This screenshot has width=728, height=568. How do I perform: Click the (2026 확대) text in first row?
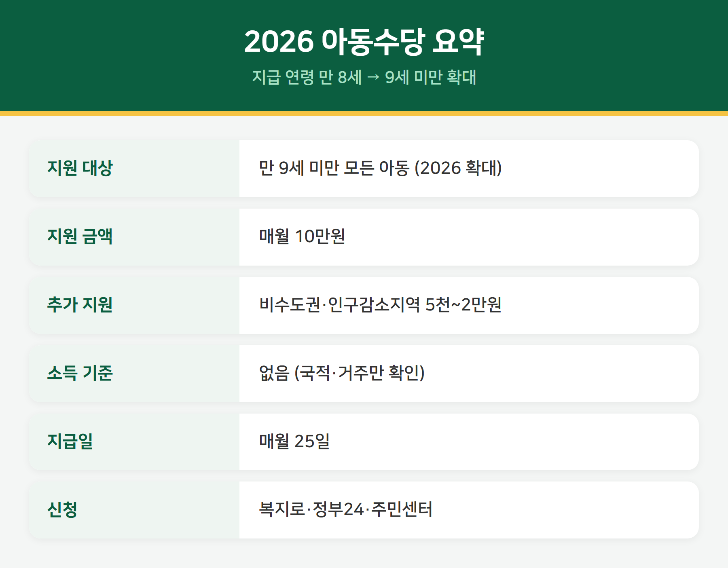(x=458, y=168)
